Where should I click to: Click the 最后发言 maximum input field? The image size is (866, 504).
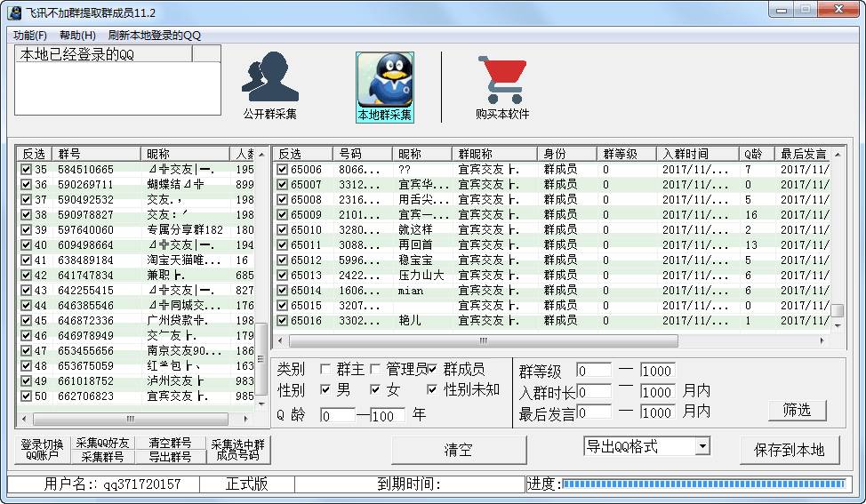click(x=657, y=412)
